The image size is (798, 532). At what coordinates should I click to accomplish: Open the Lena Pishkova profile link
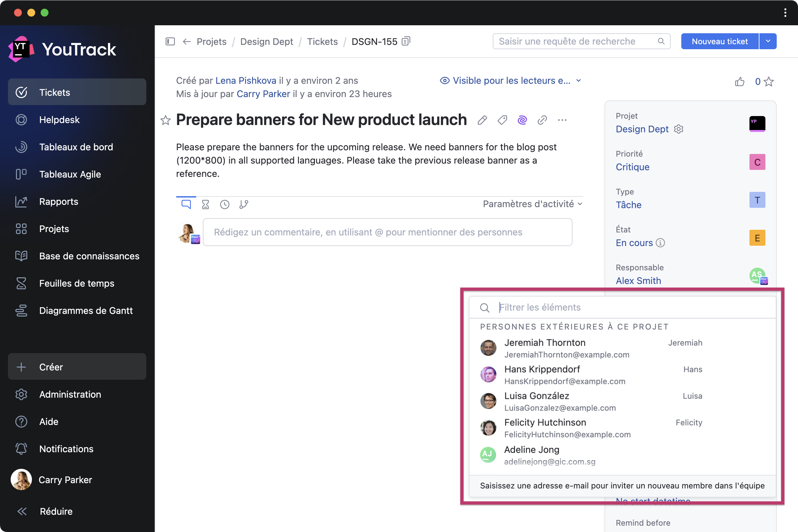pos(246,81)
